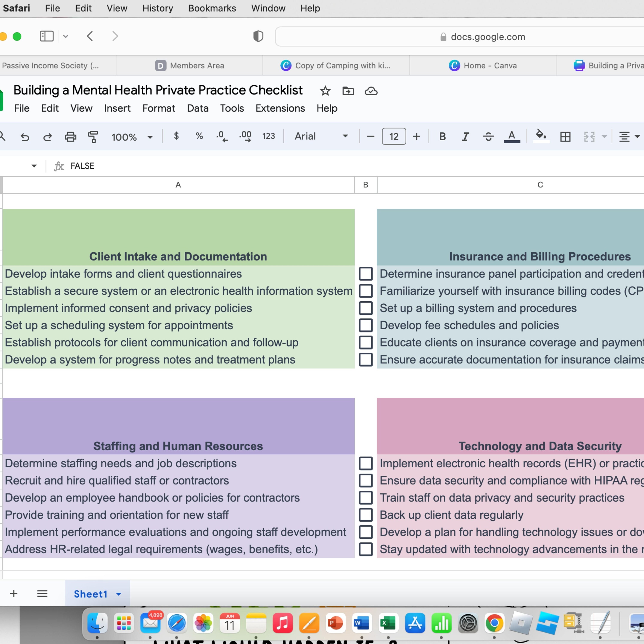The width and height of the screenshot is (644, 644).
Task: Switch to Members Area tab
Action: tap(190, 66)
